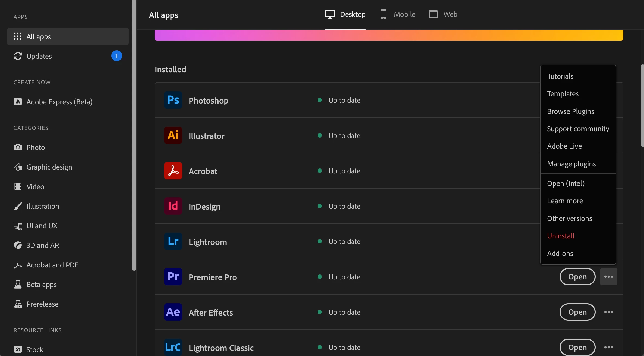644x356 pixels.
Task: Select the Graphic design category
Action: [x=49, y=167]
